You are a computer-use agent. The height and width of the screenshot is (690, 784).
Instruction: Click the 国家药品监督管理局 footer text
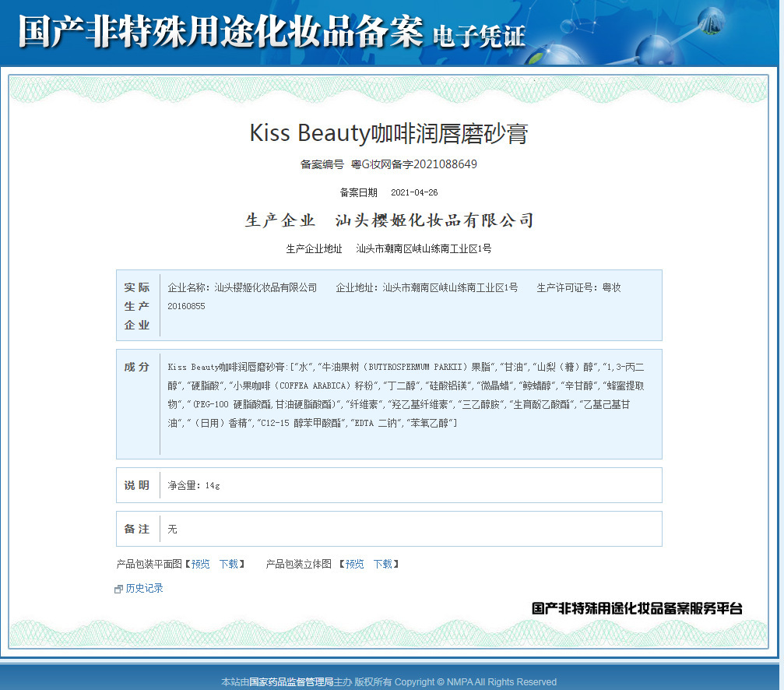tap(291, 681)
